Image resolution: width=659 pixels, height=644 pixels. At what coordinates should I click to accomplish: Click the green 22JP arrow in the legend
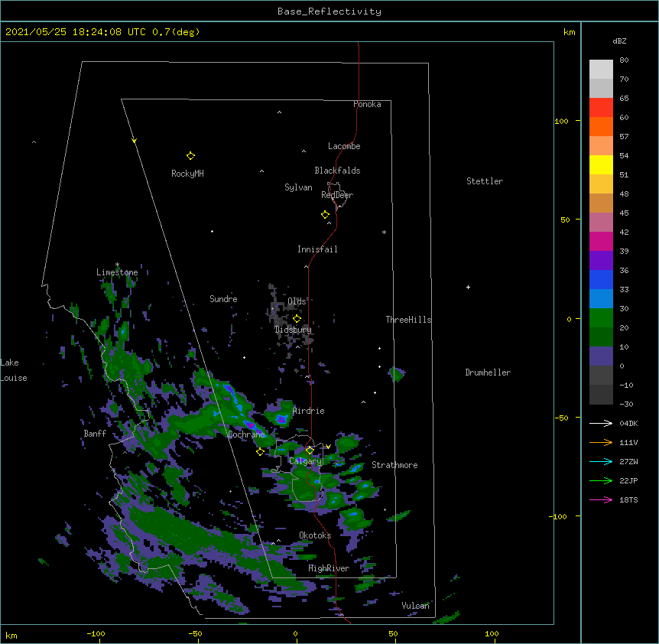[601, 480]
